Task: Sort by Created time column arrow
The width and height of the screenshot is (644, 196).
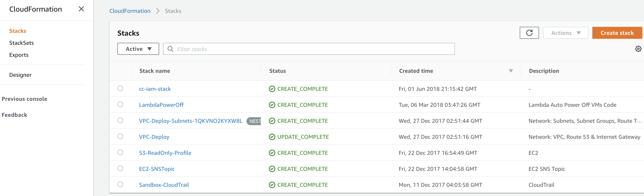Action: (511, 71)
